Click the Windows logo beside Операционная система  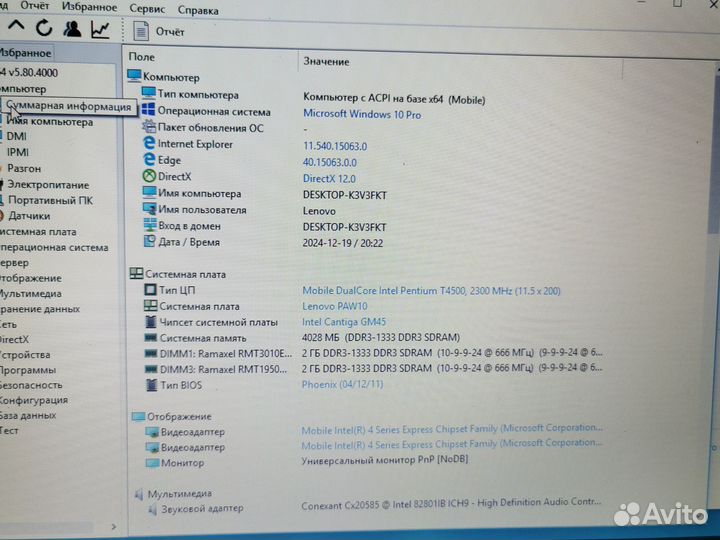(148, 110)
